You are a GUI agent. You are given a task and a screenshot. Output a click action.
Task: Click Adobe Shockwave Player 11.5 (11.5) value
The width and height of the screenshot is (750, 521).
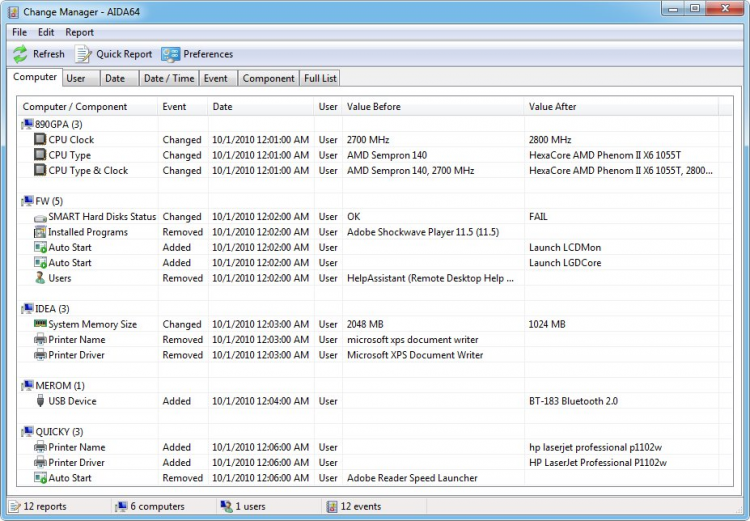tap(423, 232)
